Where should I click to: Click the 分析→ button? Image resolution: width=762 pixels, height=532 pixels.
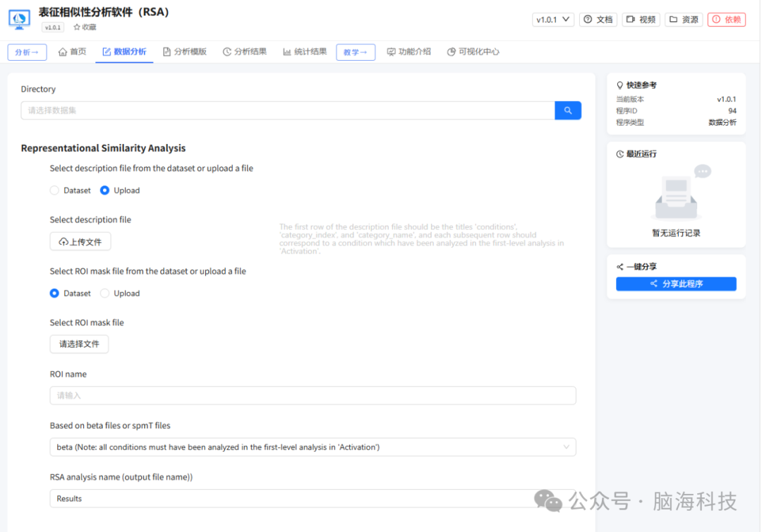click(28, 52)
